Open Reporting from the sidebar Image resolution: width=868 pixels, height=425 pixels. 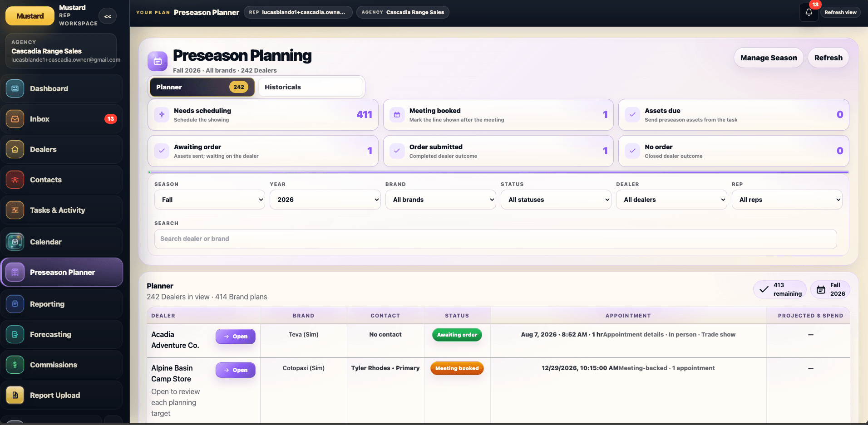62,304
